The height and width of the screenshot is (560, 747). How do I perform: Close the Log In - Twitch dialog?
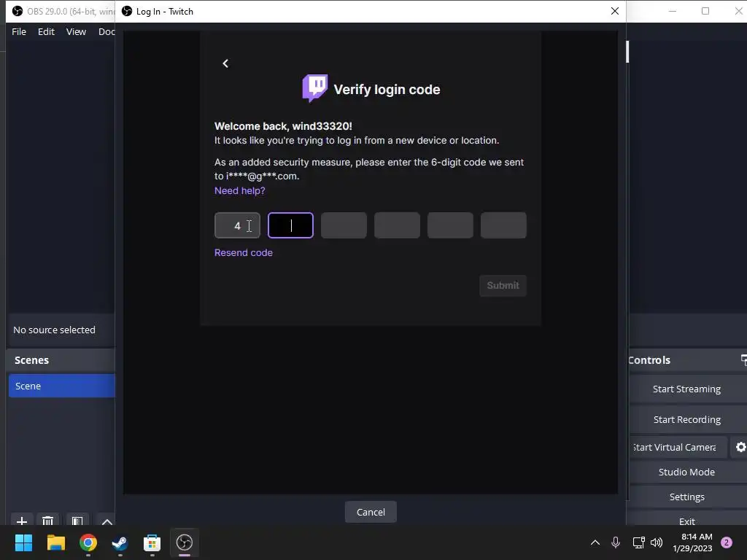pyautogui.click(x=614, y=11)
